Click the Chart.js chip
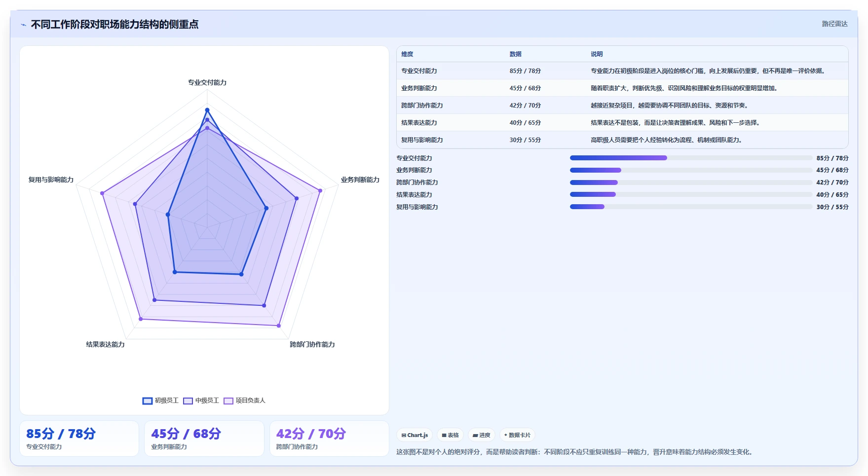Image resolution: width=868 pixels, height=476 pixels. coord(415,435)
